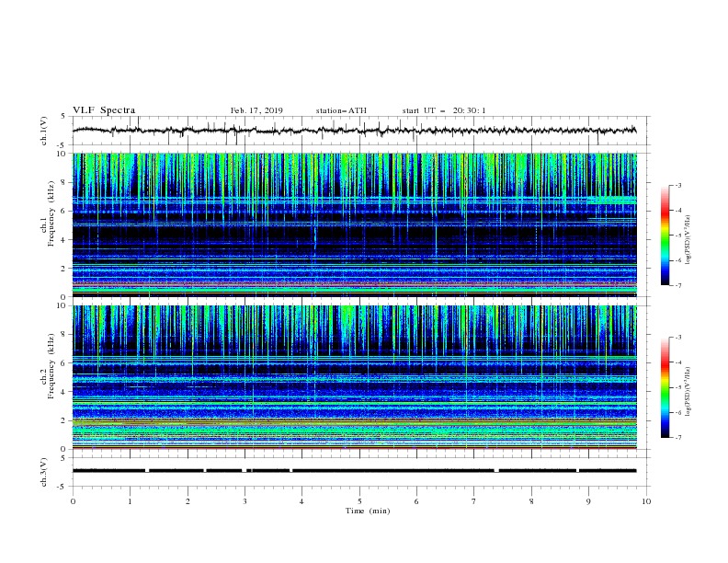Click the "VLF Spectra" plot title
728x563 pixels.
coord(104,110)
